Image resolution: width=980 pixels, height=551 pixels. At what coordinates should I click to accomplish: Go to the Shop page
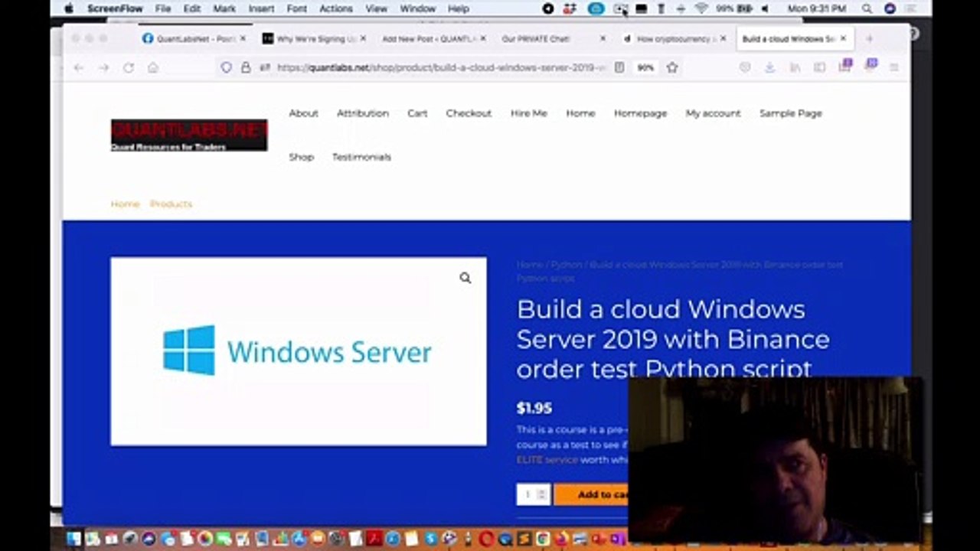coord(302,157)
